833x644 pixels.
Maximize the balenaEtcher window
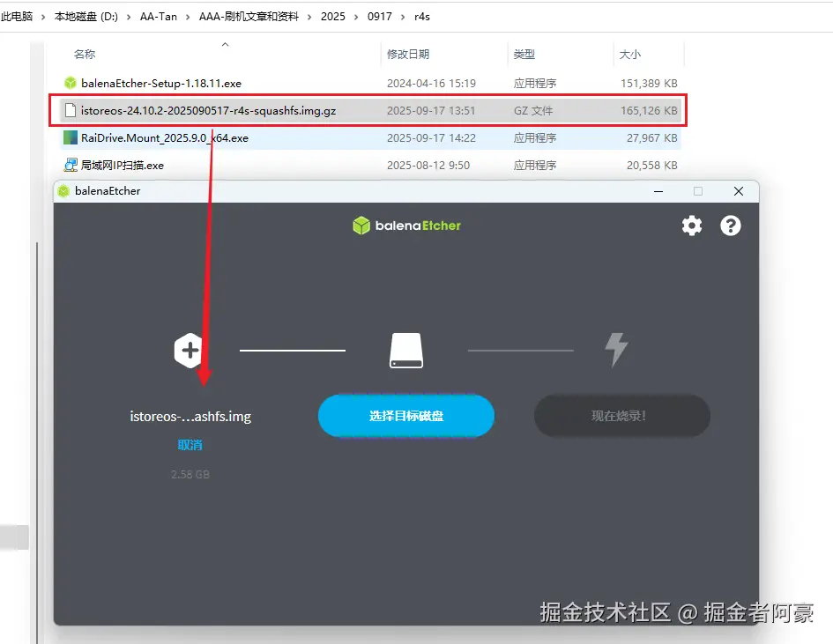pyautogui.click(x=698, y=191)
